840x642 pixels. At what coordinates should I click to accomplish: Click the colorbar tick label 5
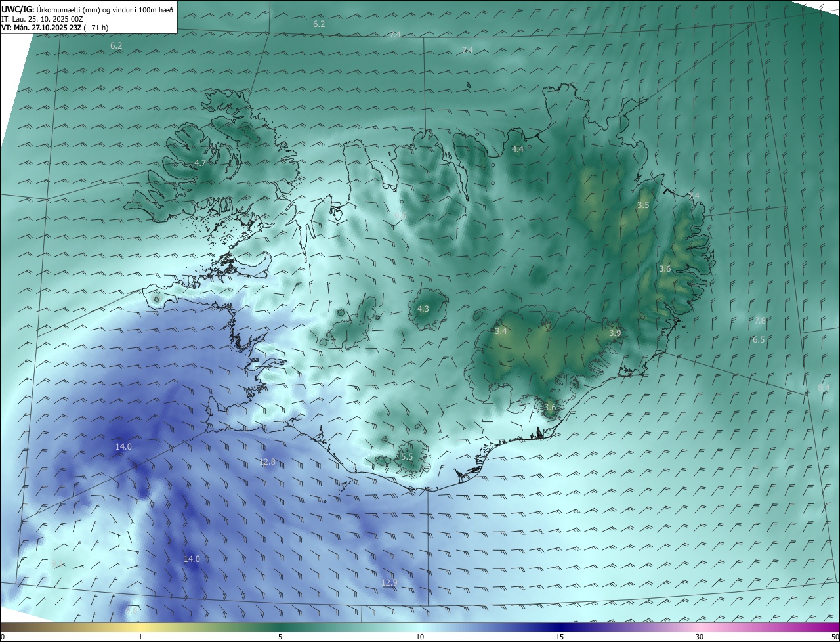[280, 637]
